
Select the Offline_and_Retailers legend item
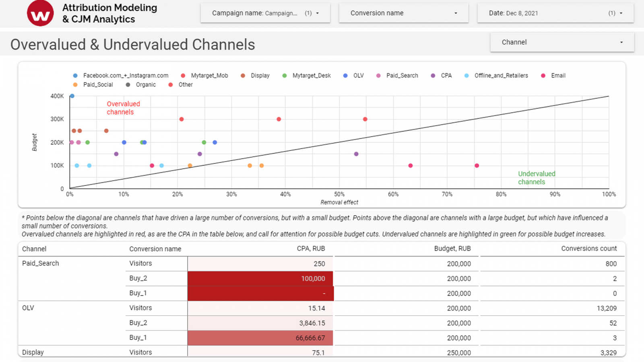coord(501,76)
